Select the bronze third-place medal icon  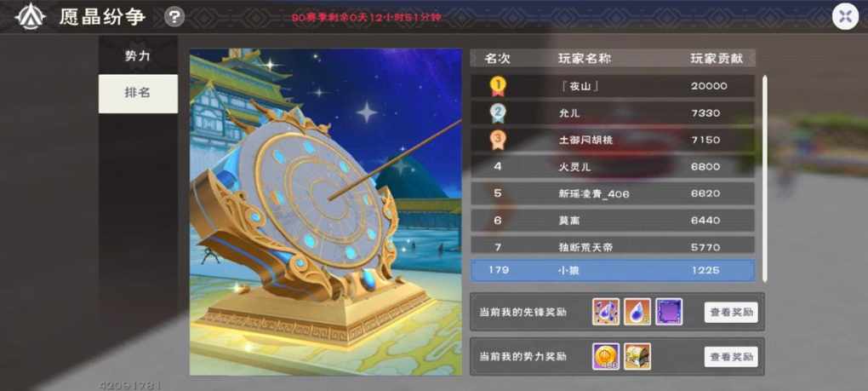click(x=498, y=140)
